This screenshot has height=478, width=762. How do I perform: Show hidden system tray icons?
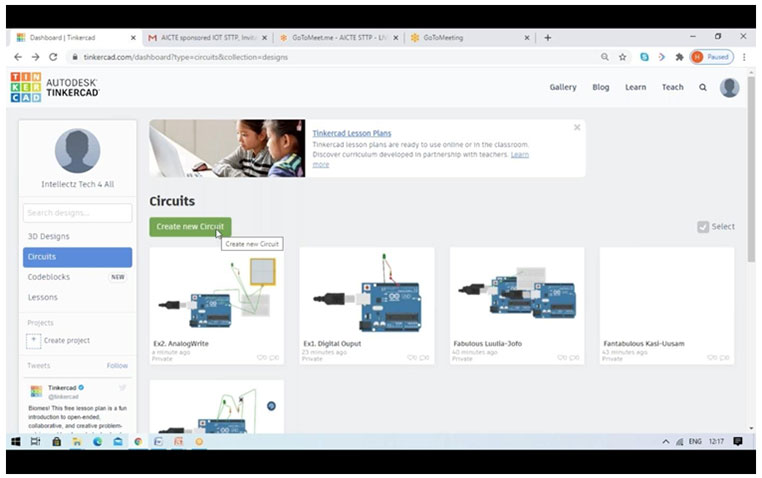tap(666, 441)
